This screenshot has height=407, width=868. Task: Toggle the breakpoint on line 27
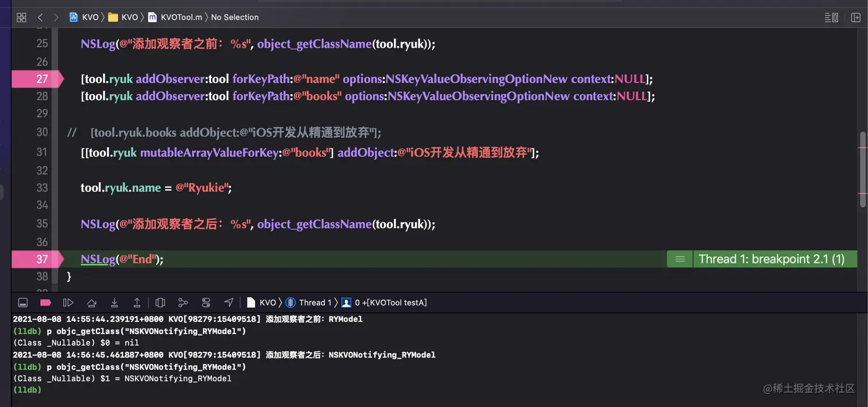point(38,79)
